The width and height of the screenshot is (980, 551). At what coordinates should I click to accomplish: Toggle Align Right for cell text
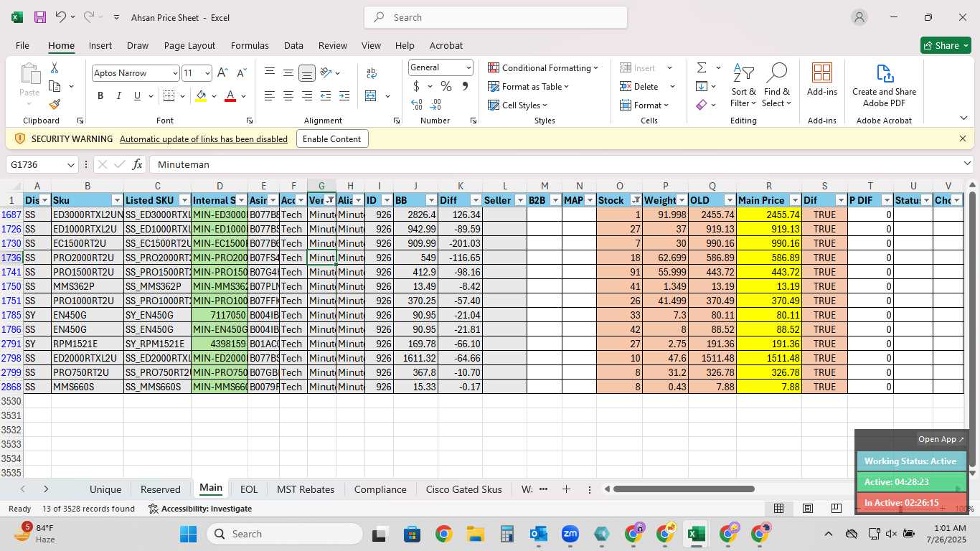pos(307,96)
